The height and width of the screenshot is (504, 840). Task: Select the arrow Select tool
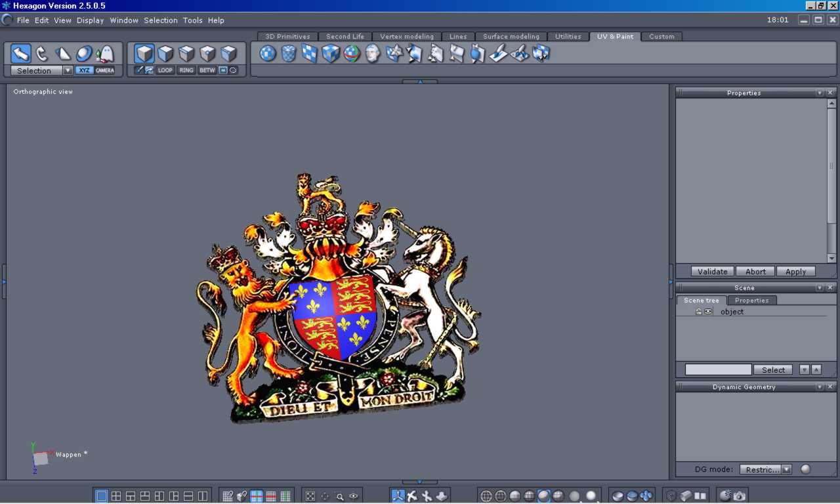click(21, 54)
